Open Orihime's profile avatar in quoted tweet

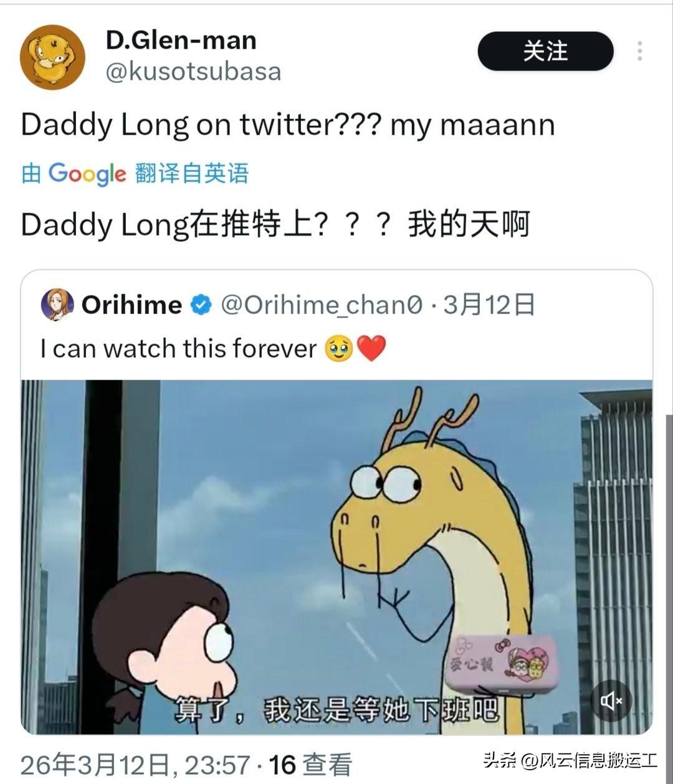click(x=57, y=305)
